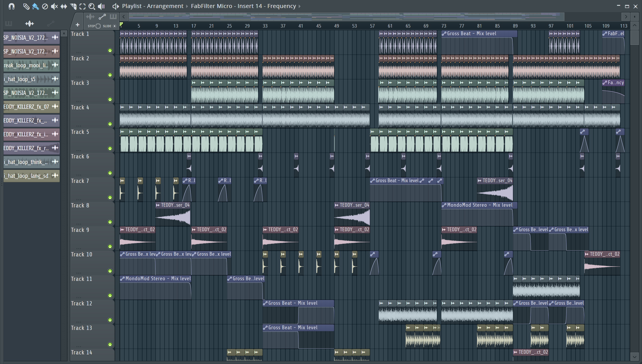Select i_hat_loop_lang_sd in the picker
Screen dimensions: 642x364
point(31,176)
